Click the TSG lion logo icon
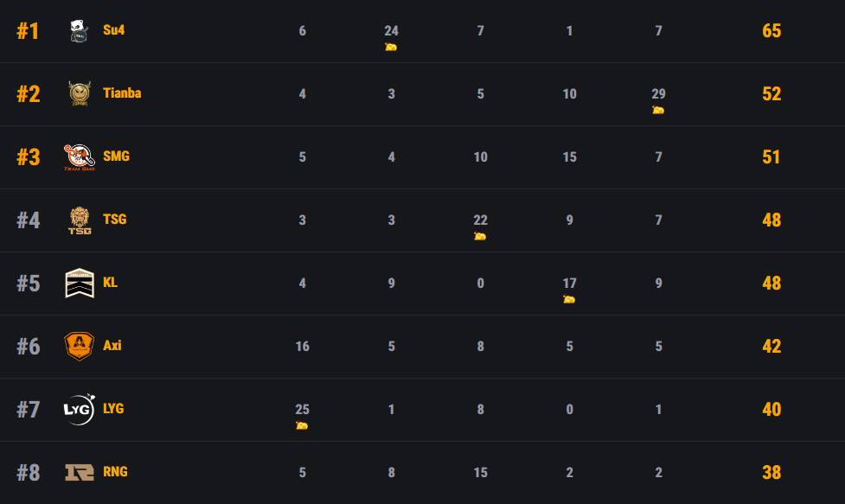Viewport: 845px width, 504px height. pos(80,220)
